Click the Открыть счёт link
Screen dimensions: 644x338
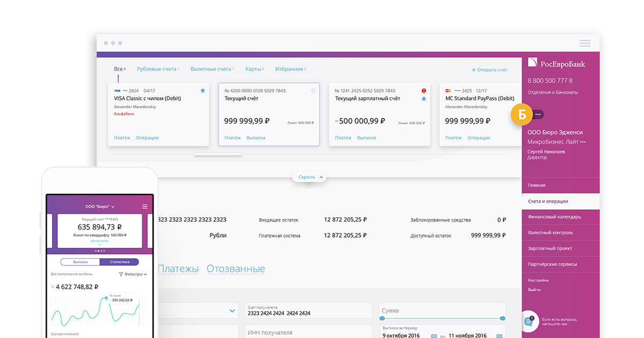tap(489, 70)
